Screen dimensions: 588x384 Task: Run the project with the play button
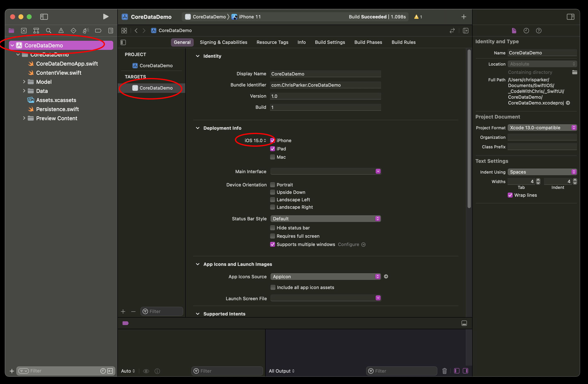(x=106, y=17)
